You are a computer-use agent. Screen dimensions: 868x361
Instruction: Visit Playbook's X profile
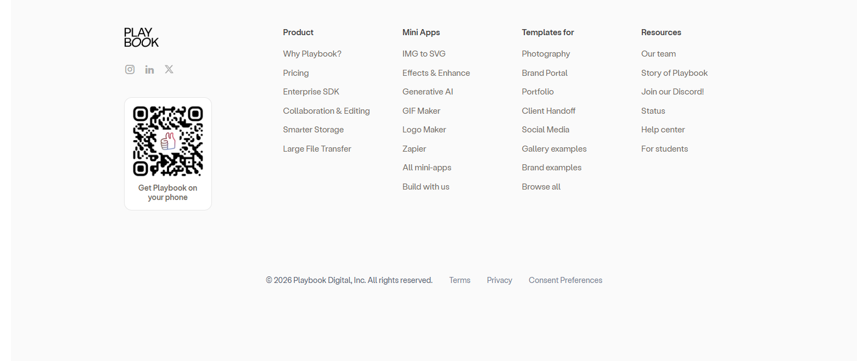point(169,69)
